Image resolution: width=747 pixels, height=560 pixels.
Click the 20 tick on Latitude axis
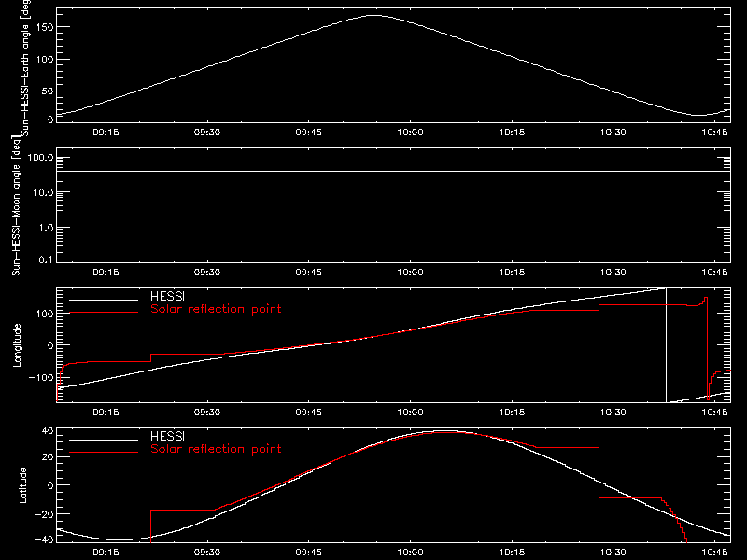coord(48,456)
